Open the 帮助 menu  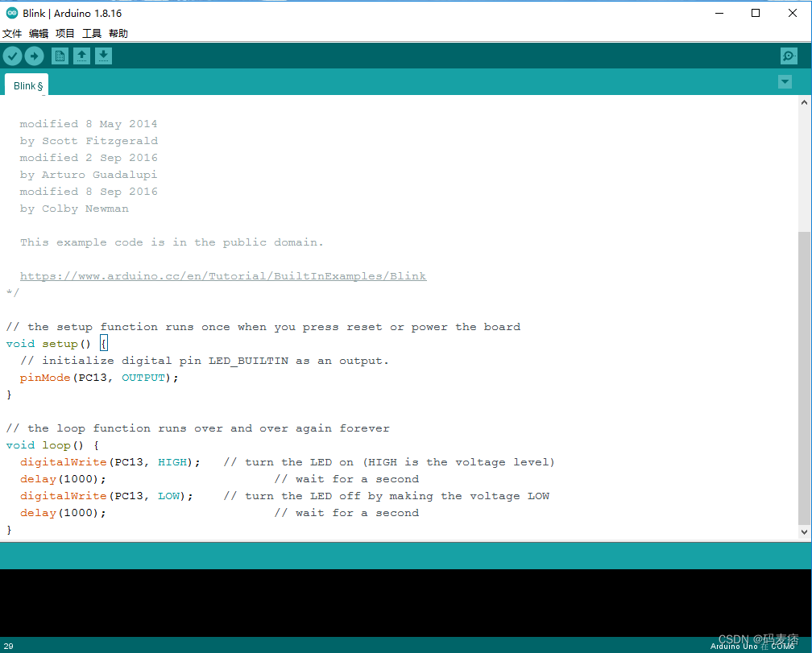(x=118, y=33)
